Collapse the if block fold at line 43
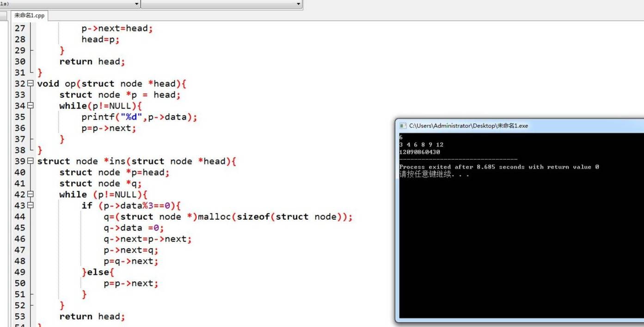This screenshot has width=644, height=327. point(31,206)
